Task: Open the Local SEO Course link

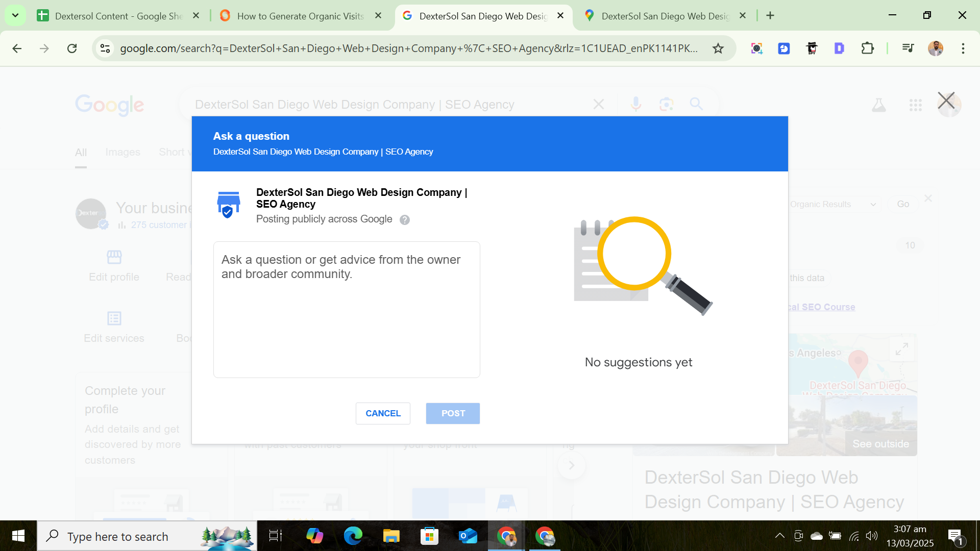Action: (x=821, y=307)
